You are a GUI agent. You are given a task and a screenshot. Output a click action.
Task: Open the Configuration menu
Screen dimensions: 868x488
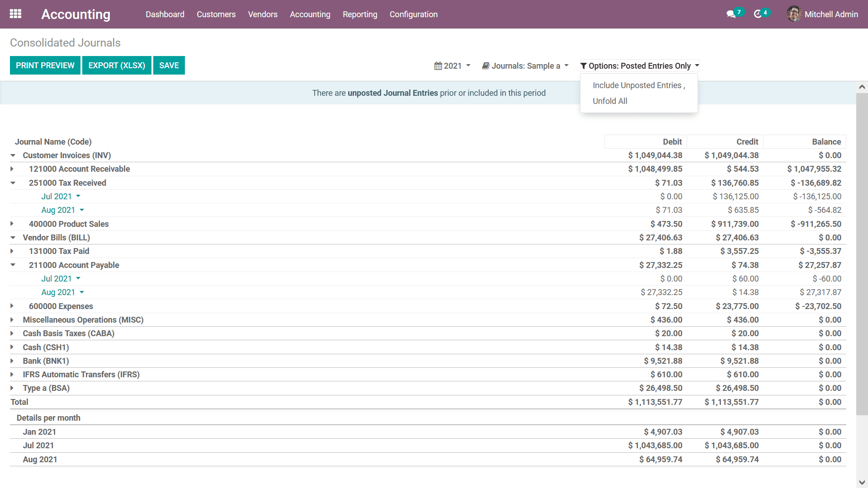click(413, 14)
